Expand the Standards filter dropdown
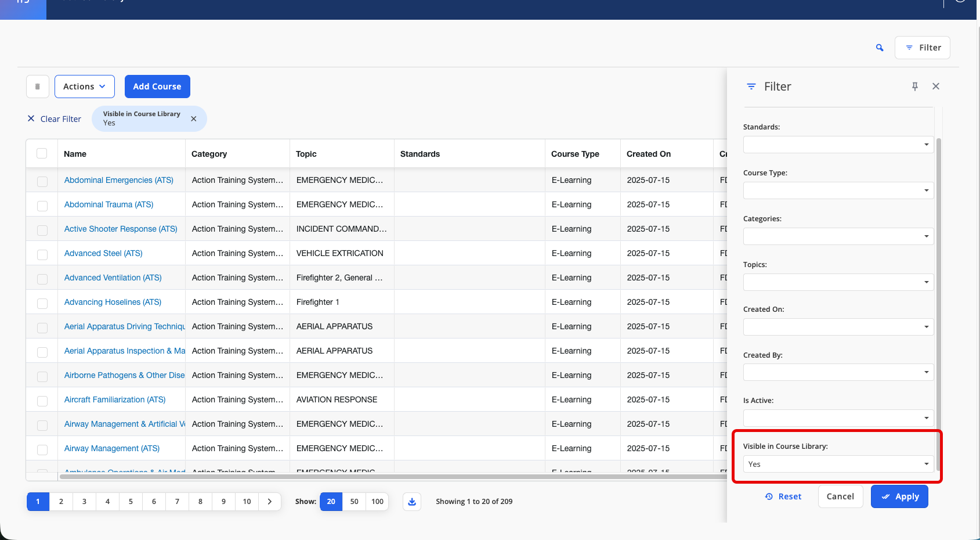This screenshot has height=540, width=980. (838, 145)
